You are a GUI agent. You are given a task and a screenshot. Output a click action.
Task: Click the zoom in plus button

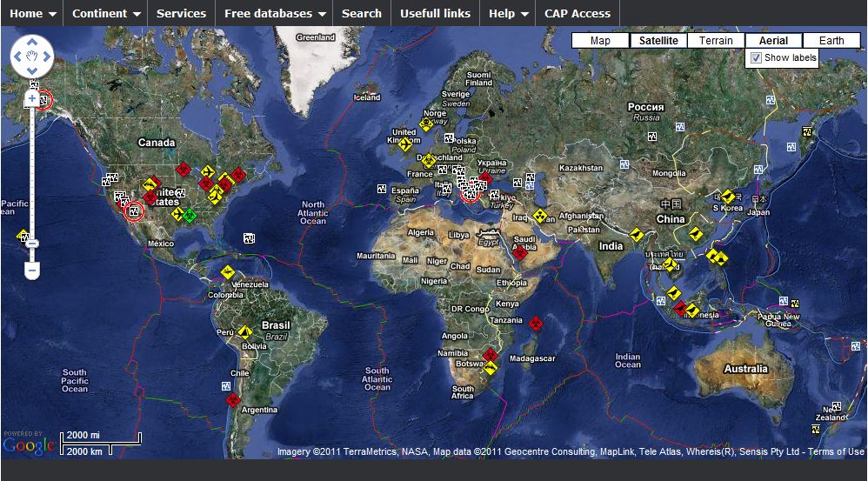click(32, 99)
